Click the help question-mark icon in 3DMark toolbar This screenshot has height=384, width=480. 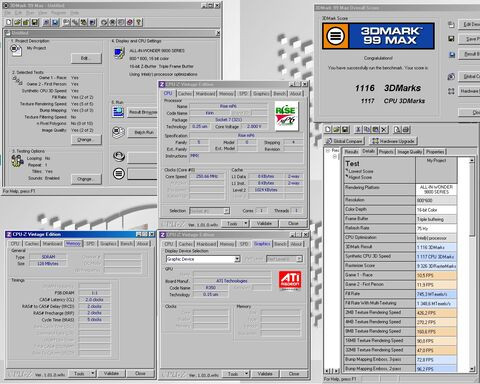pos(139,22)
